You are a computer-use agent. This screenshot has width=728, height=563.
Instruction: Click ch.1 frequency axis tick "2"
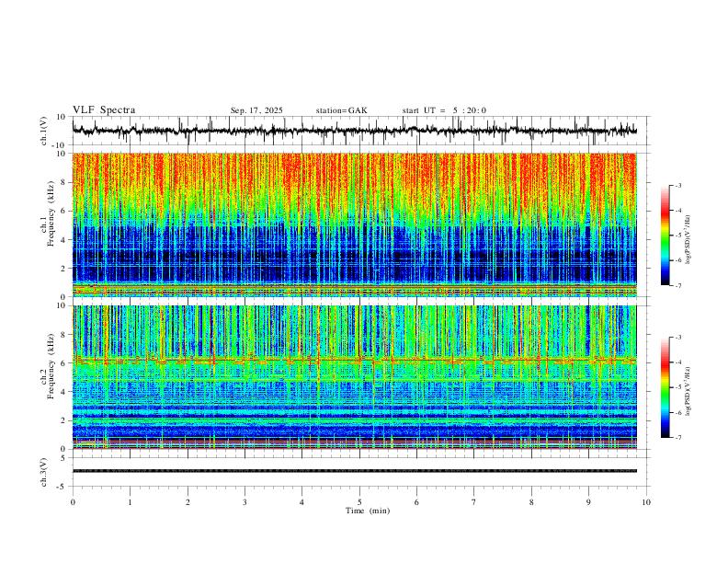(x=64, y=269)
